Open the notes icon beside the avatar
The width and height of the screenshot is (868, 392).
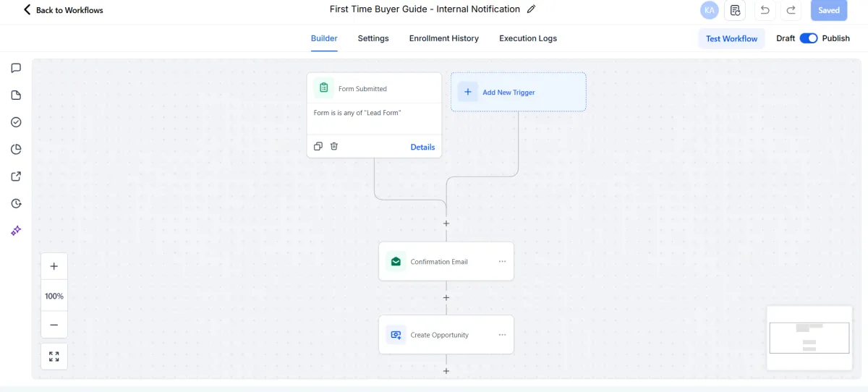tap(735, 10)
